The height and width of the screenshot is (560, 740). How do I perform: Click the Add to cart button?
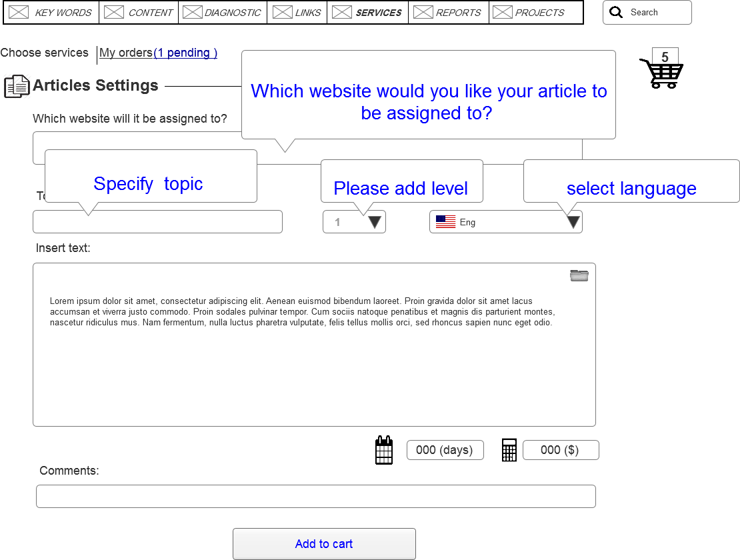[x=324, y=544]
